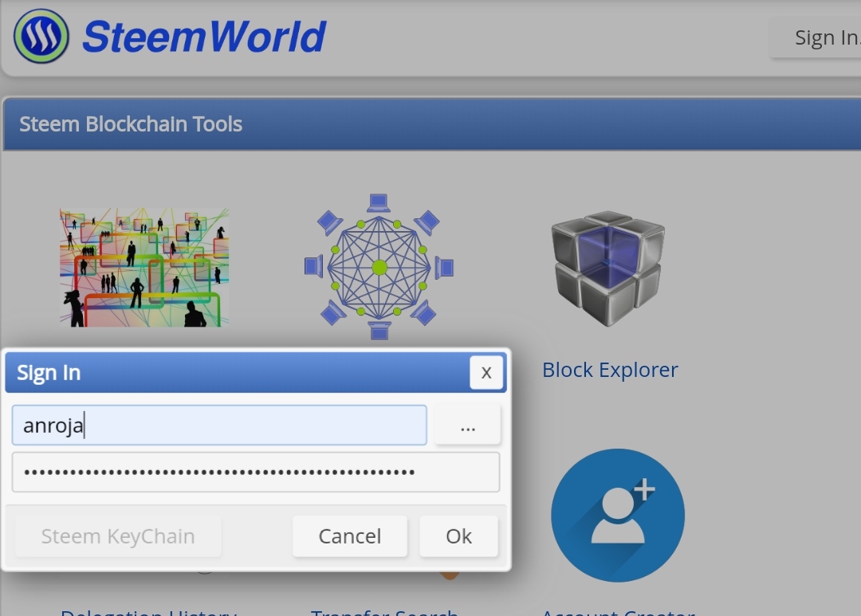
Task: Click the Steem Blockchain Tools header bar
Action: point(431,124)
